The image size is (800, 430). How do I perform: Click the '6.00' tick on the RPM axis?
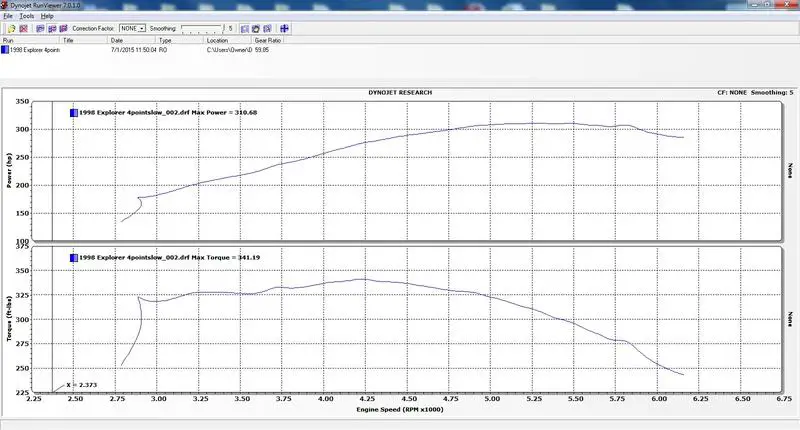pyautogui.click(x=659, y=399)
